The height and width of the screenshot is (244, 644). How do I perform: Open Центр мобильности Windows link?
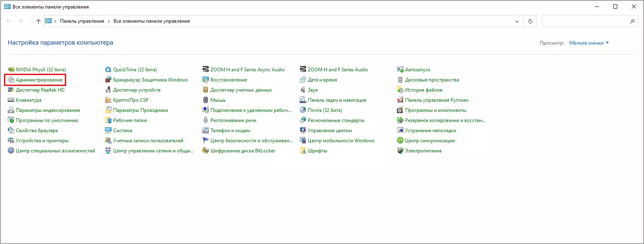(341, 141)
